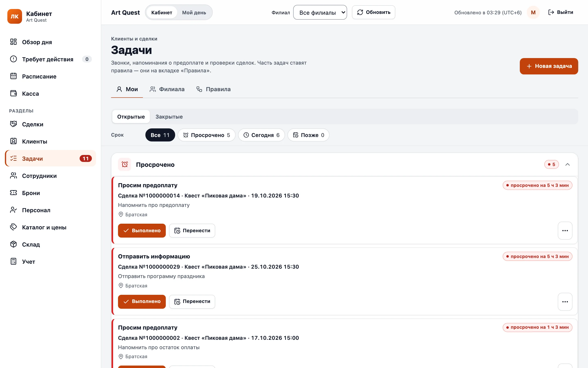
Task: Open Сделки in sidebar
Action: coord(50,124)
